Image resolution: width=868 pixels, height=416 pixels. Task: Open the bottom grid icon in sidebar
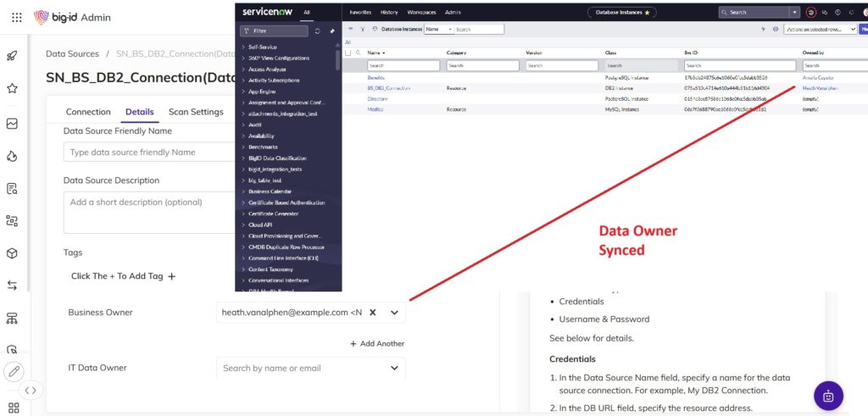click(14, 408)
